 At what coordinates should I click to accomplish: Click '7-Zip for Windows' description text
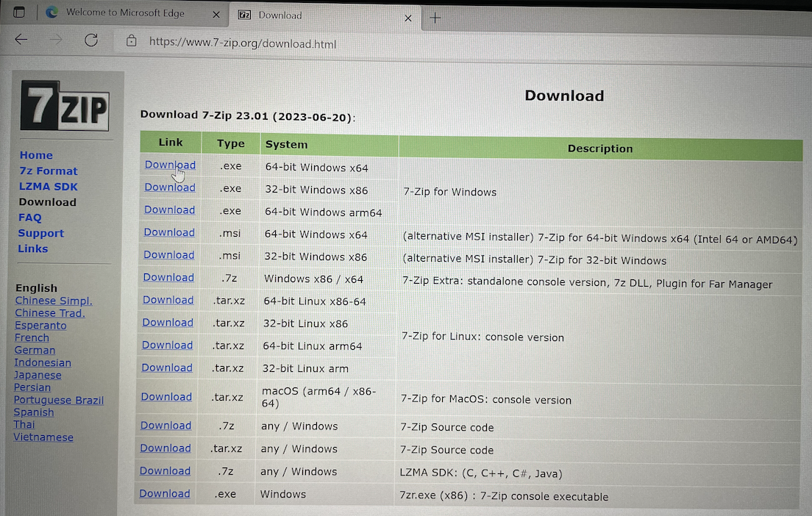[449, 192]
